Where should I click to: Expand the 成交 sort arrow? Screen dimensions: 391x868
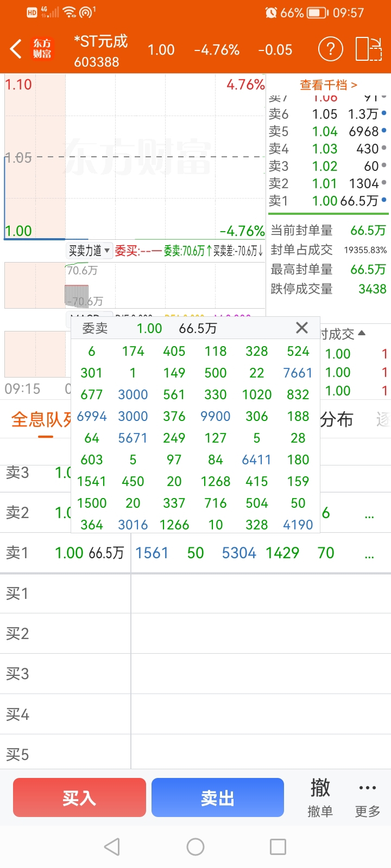[x=362, y=333]
